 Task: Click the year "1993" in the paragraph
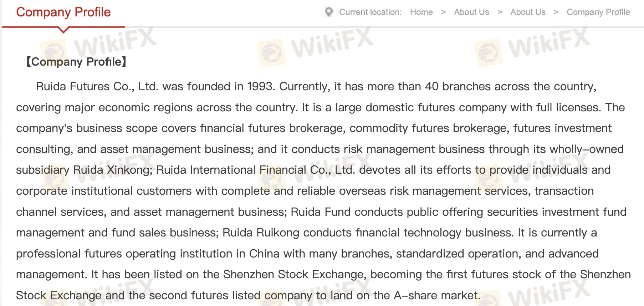click(x=260, y=86)
